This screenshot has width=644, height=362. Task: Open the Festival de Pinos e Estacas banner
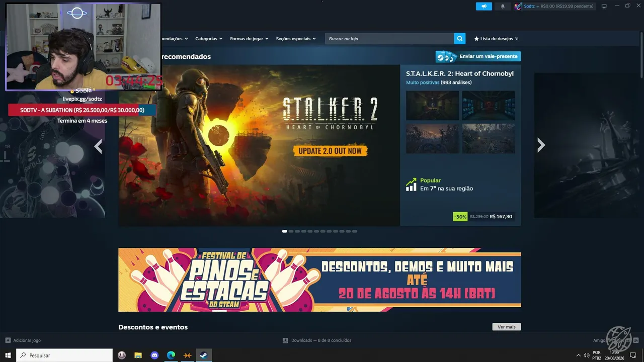[319, 280]
